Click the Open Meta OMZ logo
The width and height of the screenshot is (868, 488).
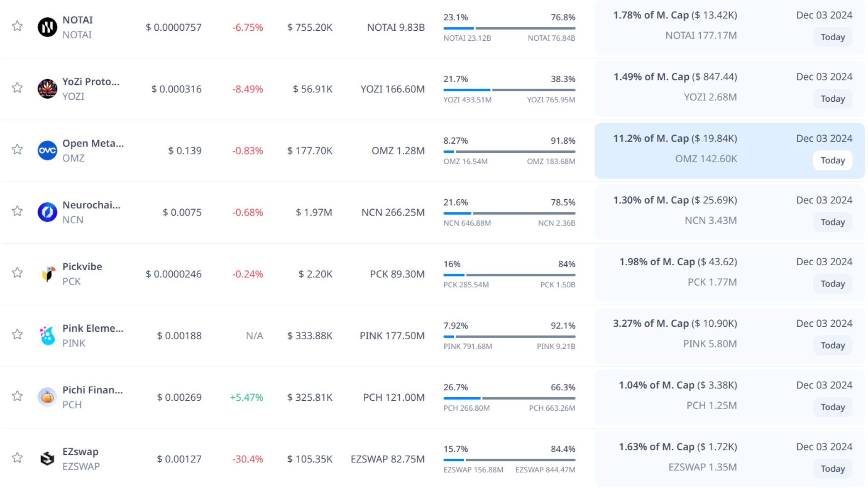pos(47,150)
